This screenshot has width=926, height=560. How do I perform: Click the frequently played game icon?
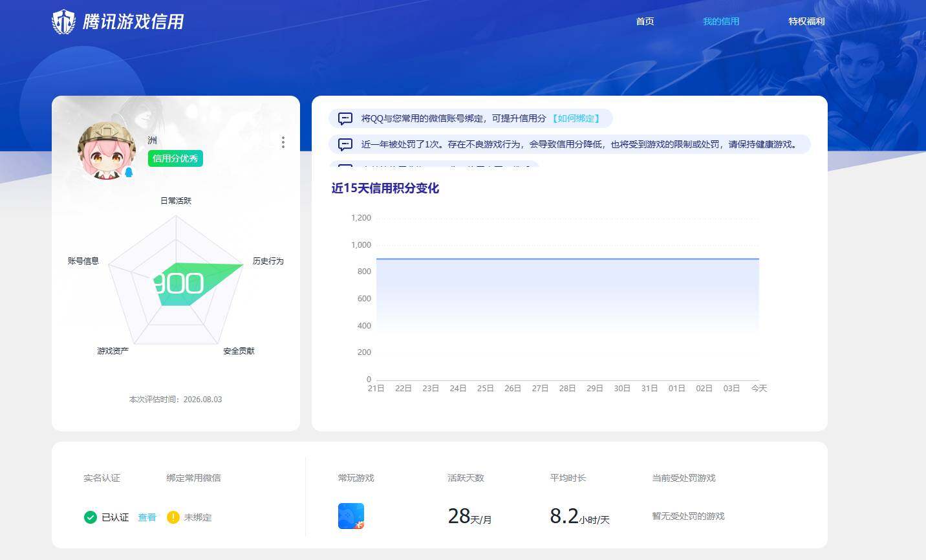coord(351,516)
